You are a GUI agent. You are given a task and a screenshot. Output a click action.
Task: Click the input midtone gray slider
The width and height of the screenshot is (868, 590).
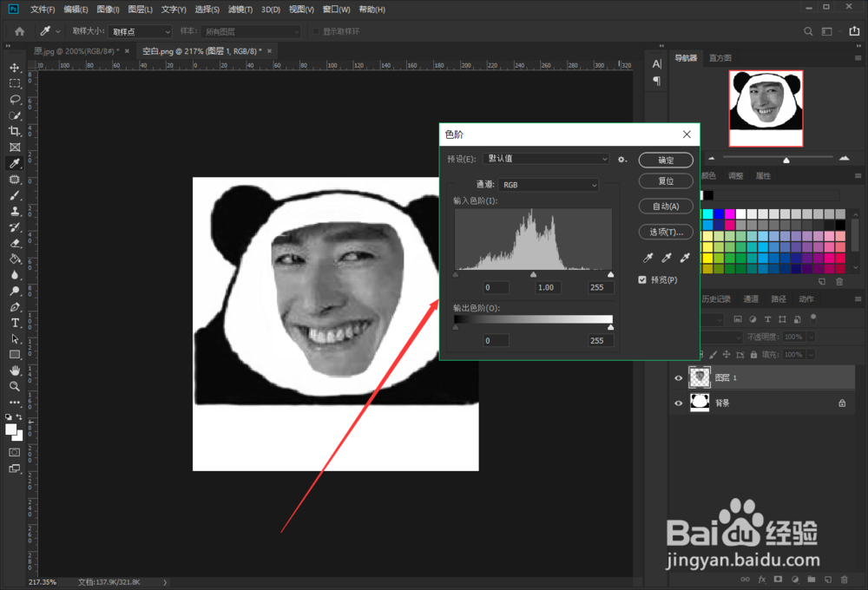533,274
